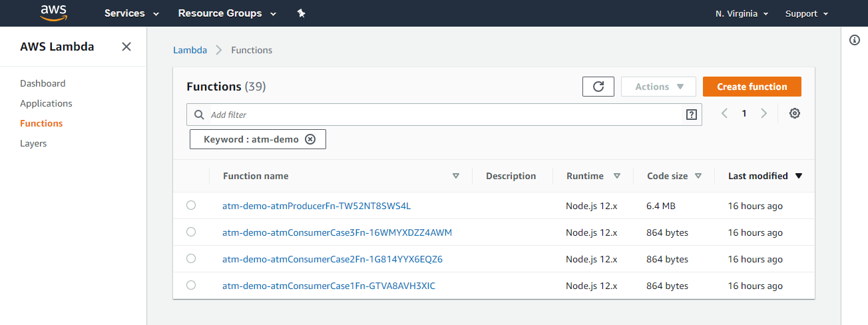The height and width of the screenshot is (325, 868).
Task: Select the atmConsumerCase1Fn radio button
Action: click(191, 285)
